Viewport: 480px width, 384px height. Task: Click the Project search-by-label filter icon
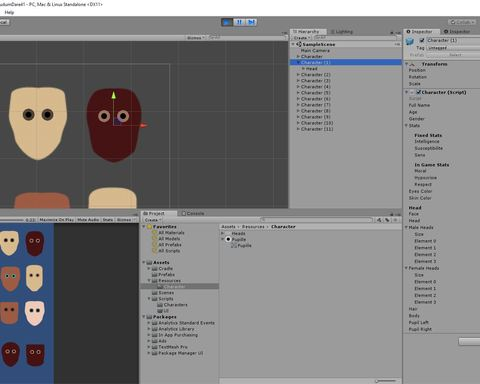387,220
